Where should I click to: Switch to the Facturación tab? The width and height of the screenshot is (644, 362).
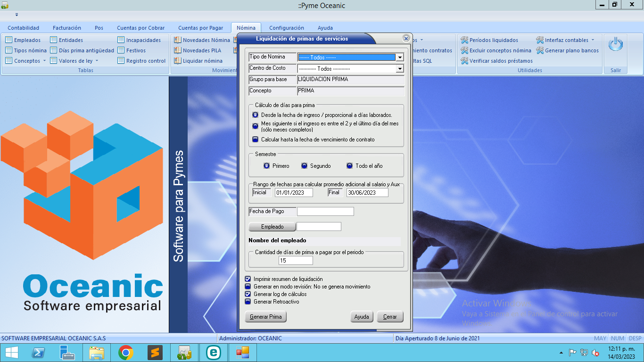pos(67,28)
